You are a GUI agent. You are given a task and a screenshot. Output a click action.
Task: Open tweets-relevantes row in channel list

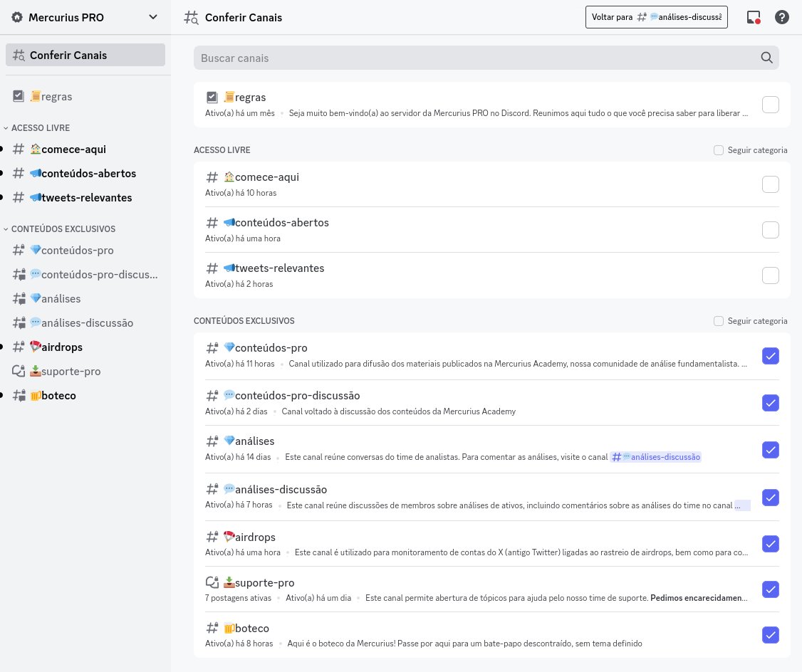click(x=491, y=275)
